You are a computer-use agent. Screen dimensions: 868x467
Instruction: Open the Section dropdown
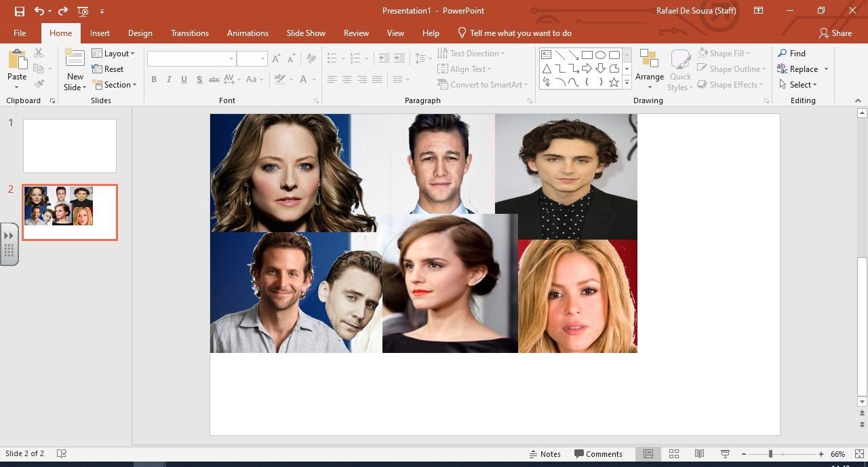click(x=115, y=85)
